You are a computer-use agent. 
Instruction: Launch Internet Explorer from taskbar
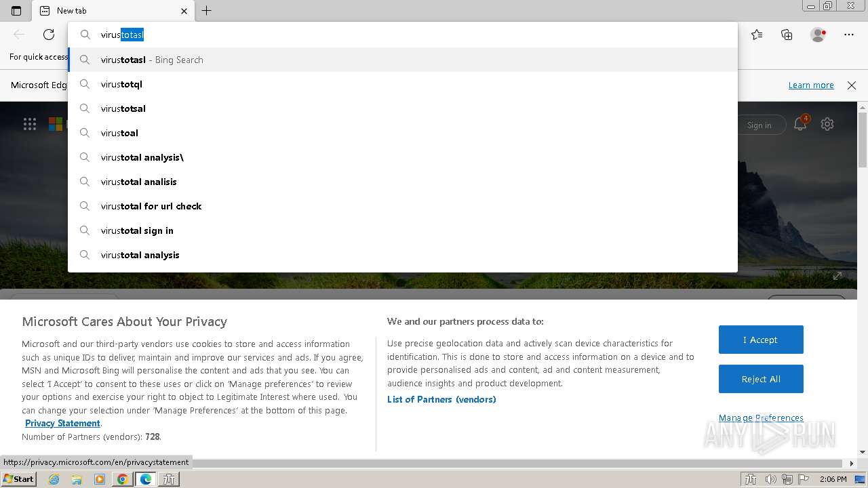point(54,479)
